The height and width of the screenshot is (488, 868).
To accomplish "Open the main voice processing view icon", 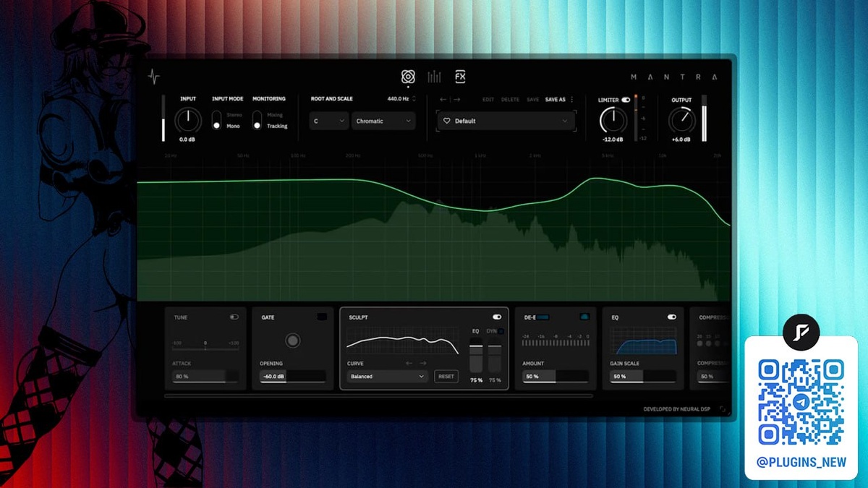I will 408,77.
